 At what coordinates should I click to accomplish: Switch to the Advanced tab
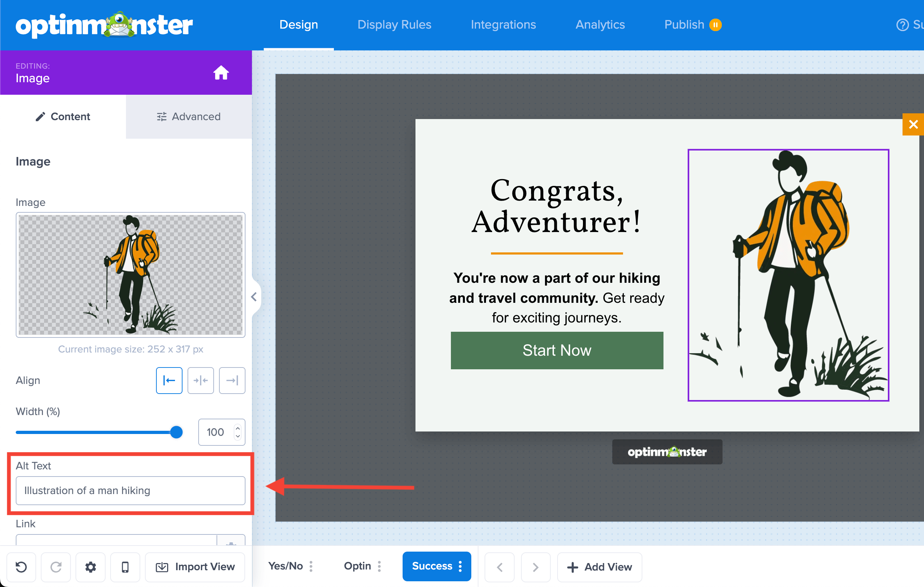point(188,117)
